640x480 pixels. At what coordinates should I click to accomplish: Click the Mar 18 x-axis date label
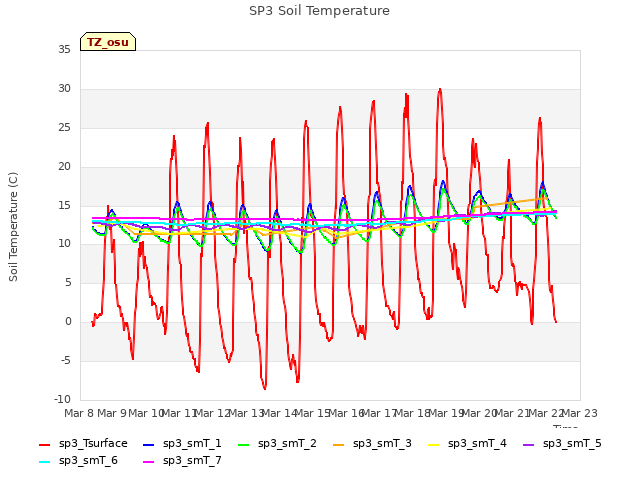click(413, 413)
